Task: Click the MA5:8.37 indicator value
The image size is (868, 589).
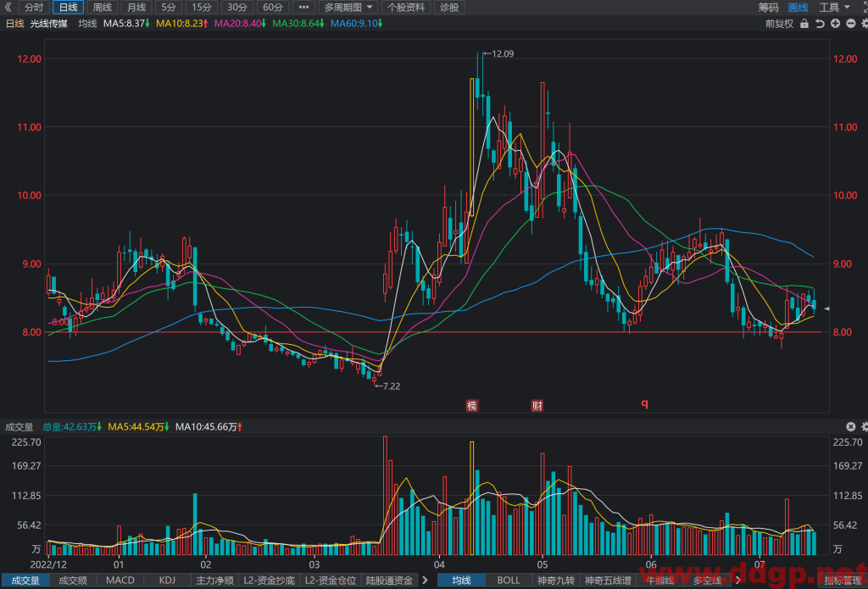Action: click(127, 24)
